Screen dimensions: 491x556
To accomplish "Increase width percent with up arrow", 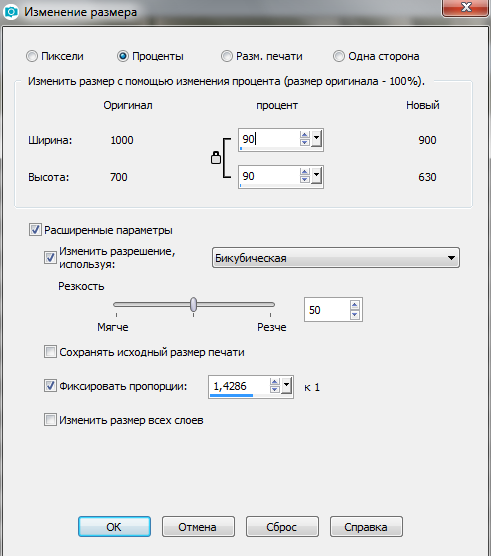I will 305,135.
